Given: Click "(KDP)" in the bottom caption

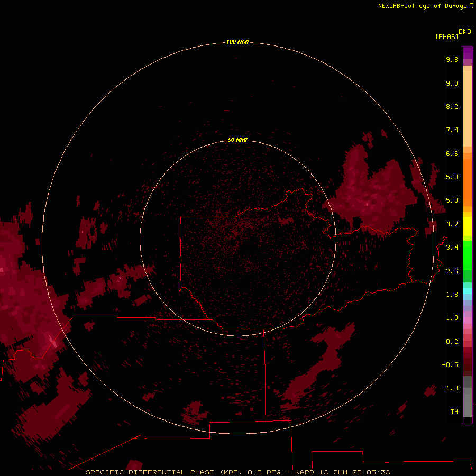Looking at the screenshot, I should tap(232, 472).
